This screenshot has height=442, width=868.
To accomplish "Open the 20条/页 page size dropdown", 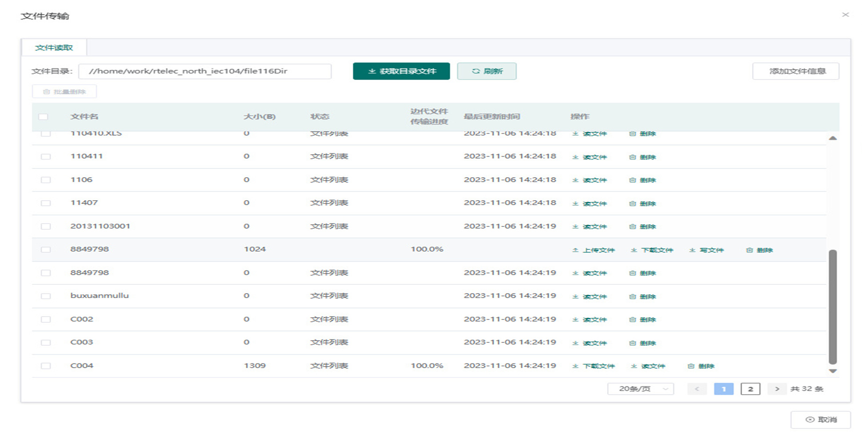I will [x=640, y=389].
